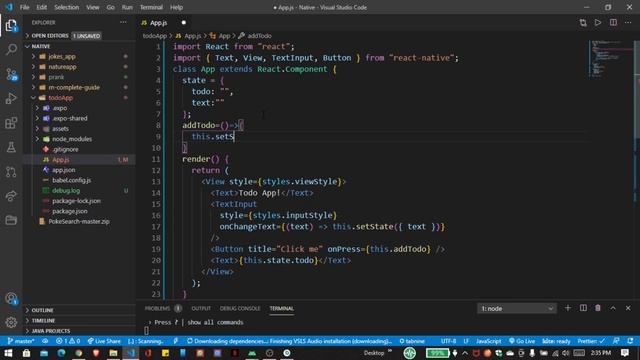Click the master branch status item

21,341
